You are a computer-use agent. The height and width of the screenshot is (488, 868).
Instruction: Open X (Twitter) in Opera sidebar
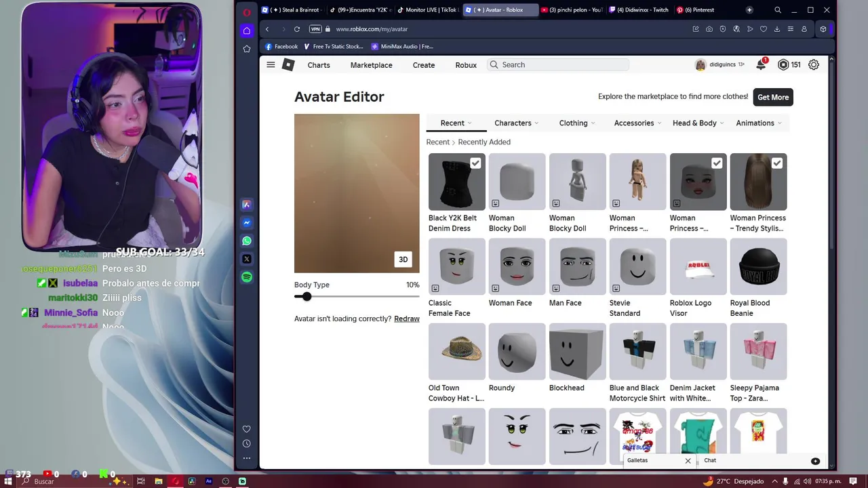click(x=247, y=259)
